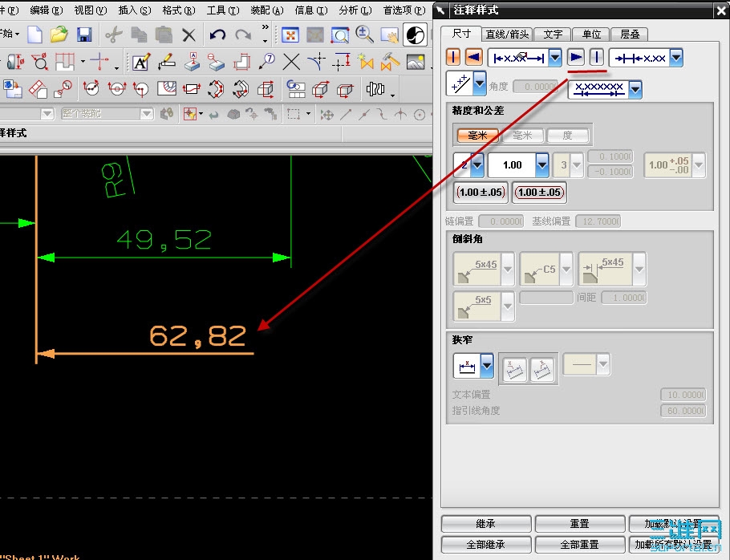Image resolution: width=730 pixels, height=560 pixels.
Task: Toggle right extension line display button
Action: pos(597,58)
